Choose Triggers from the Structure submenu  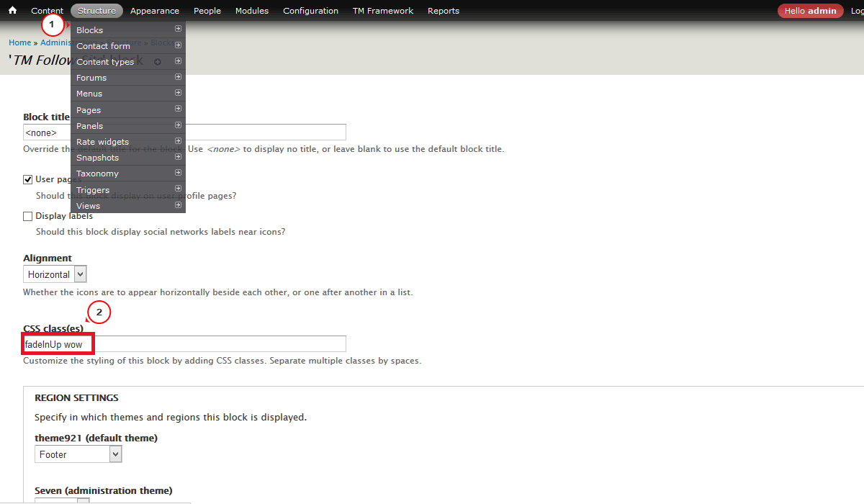point(128,190)
